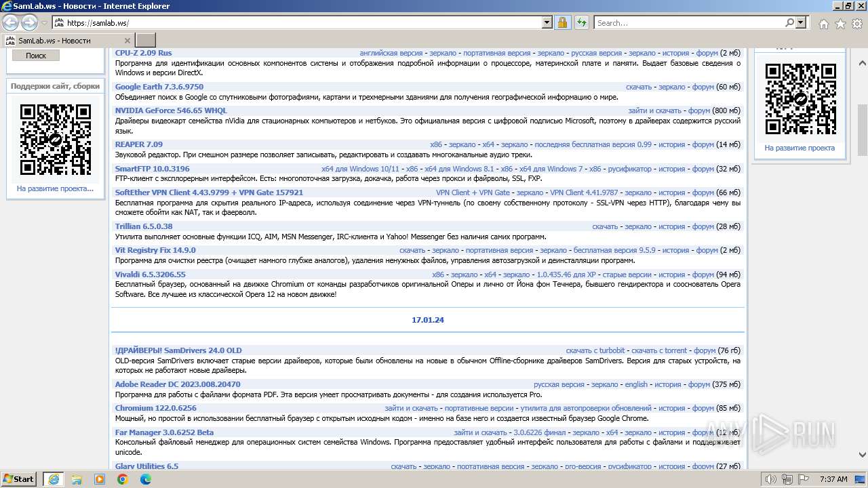Open the Home icon in toolbar
This screenshot has height=488, width=868.
pyautogui.click(x=823, y=23)
